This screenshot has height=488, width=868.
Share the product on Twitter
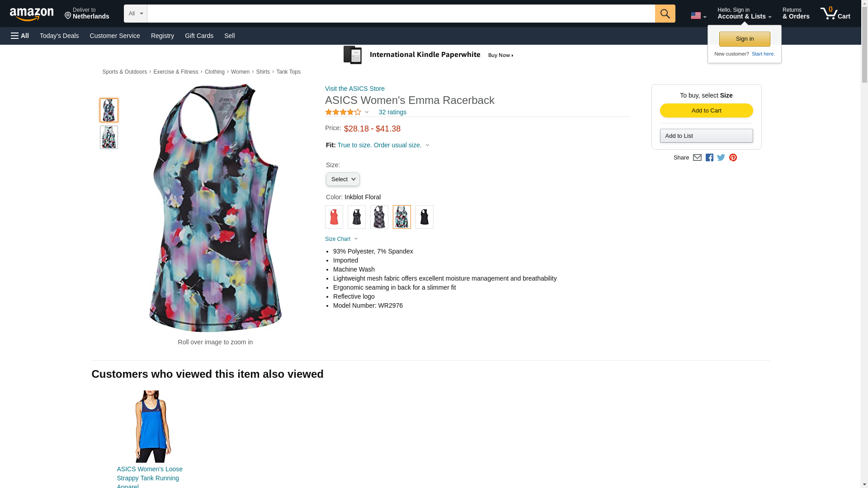pos(721,158)
